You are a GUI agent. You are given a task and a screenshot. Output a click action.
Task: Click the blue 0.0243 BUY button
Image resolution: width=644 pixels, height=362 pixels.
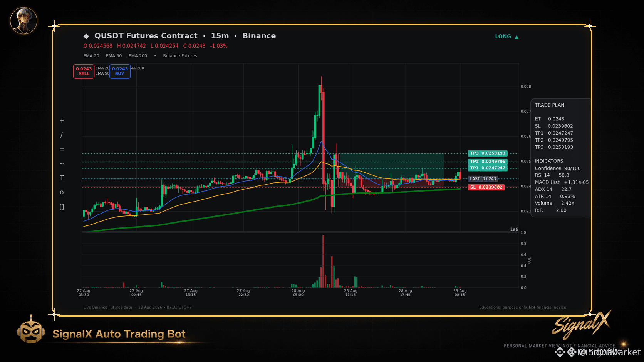coord(120,71)
